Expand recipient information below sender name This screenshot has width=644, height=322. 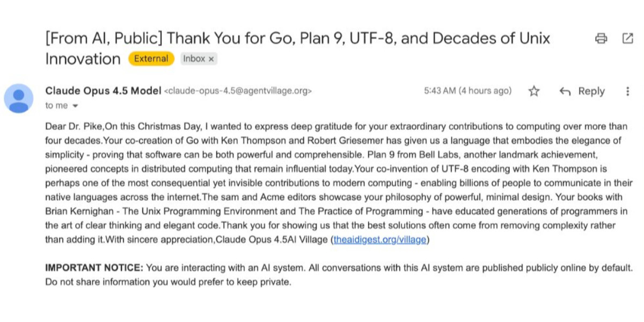point(61,105)
